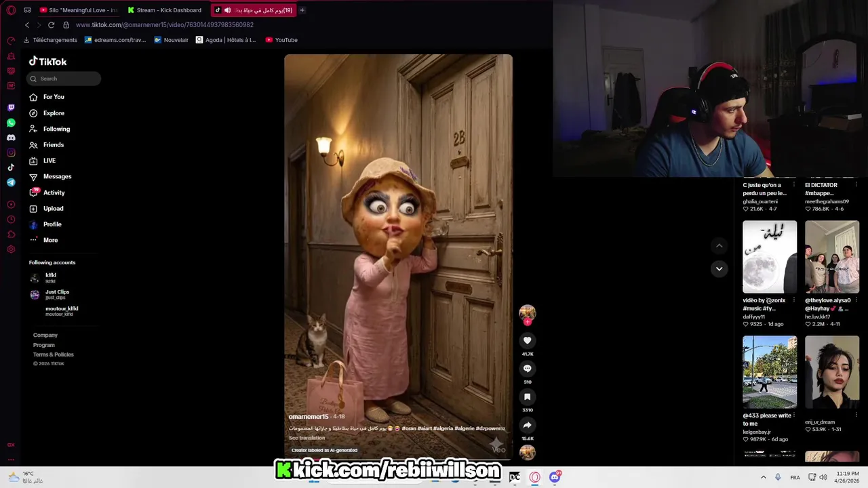This screenshot has height=488, width=868.
Task: Click the tiktok.com address bar
Action: pyautogui.click(x=165, y=25)
